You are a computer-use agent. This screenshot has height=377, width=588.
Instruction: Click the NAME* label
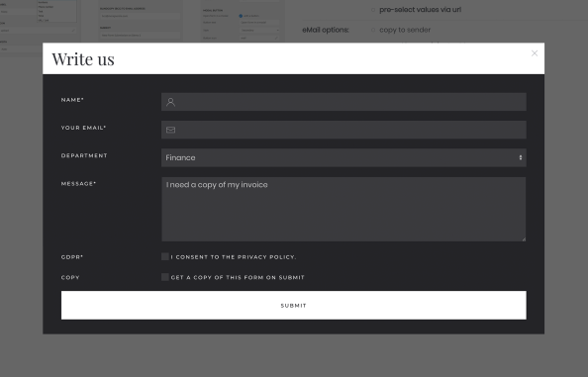[x=72, y=100]
